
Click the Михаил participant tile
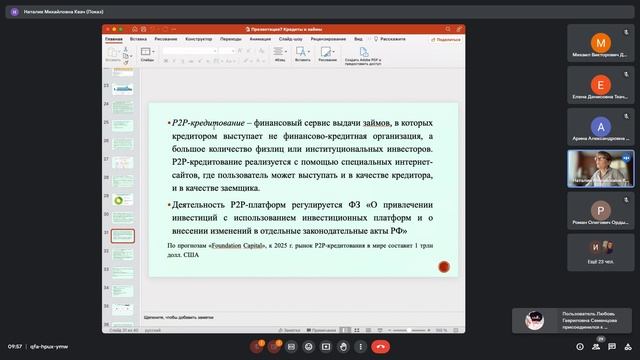[600, 43]
